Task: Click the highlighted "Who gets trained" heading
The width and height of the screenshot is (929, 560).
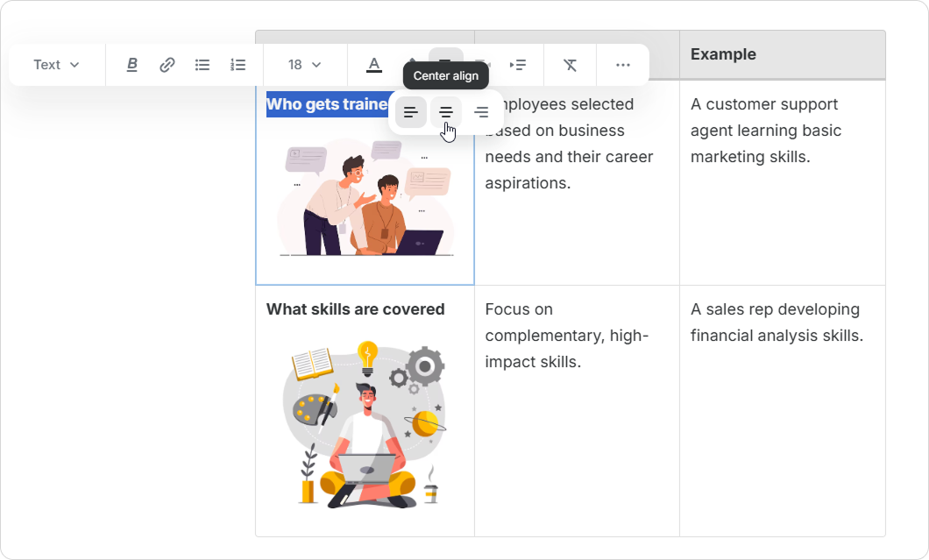Action: point(326,104)
